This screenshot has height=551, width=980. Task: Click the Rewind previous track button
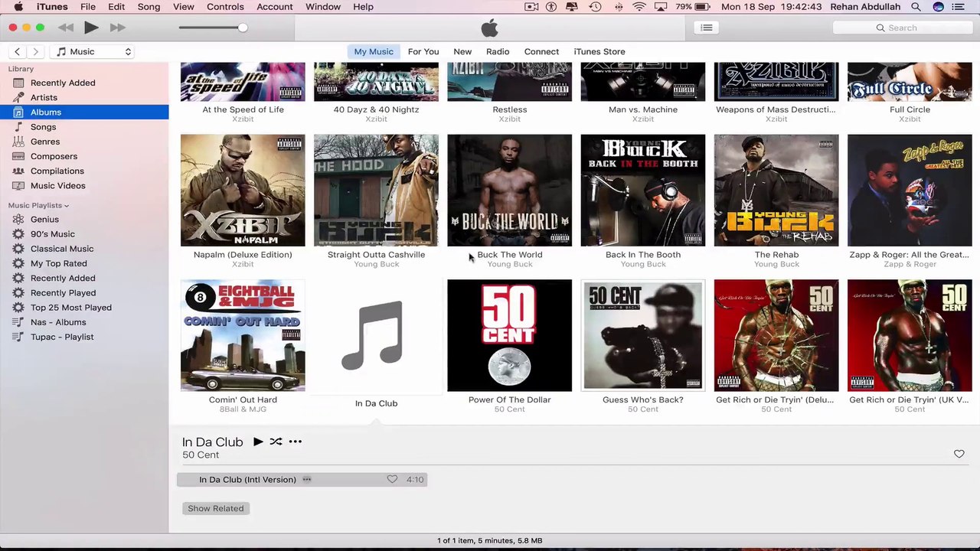(x=66, y=28)
